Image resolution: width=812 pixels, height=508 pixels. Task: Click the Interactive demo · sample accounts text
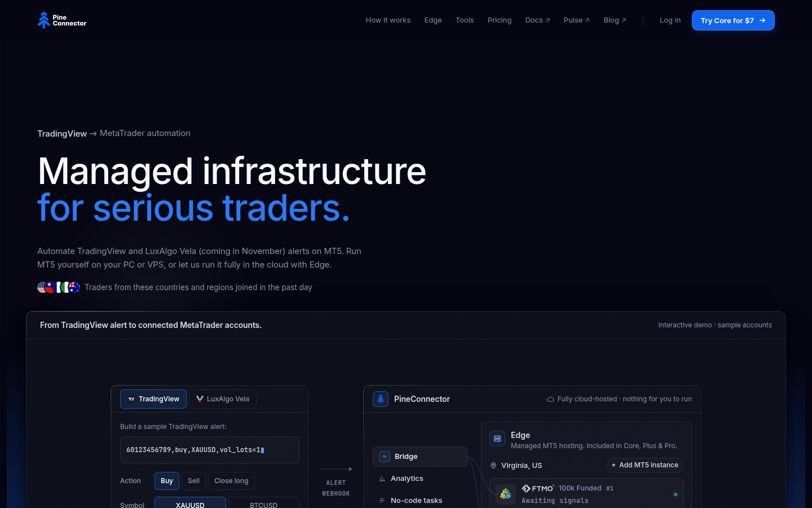pyautogui.click(x=715, y=325)
